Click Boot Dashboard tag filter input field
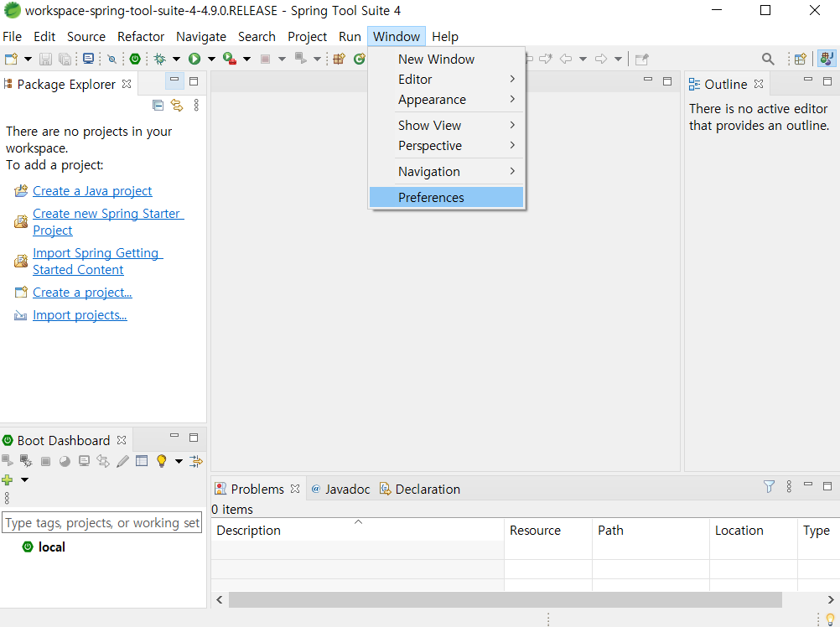The height and width of the screenshot is (627, 840). pos(102,522)
